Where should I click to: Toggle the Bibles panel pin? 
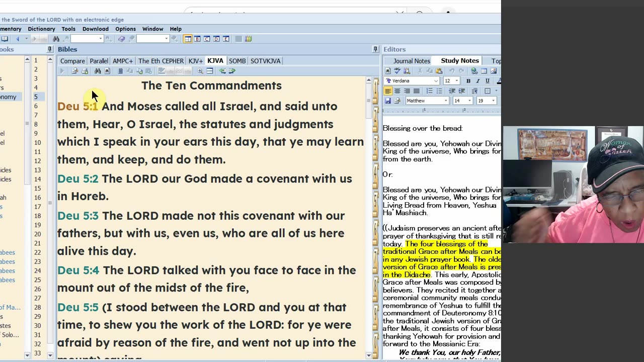point(375,49)
